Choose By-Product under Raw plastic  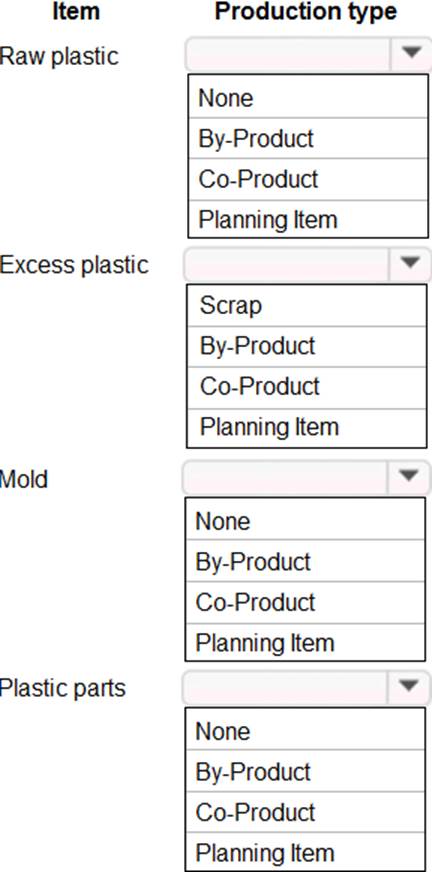(308, 138)
